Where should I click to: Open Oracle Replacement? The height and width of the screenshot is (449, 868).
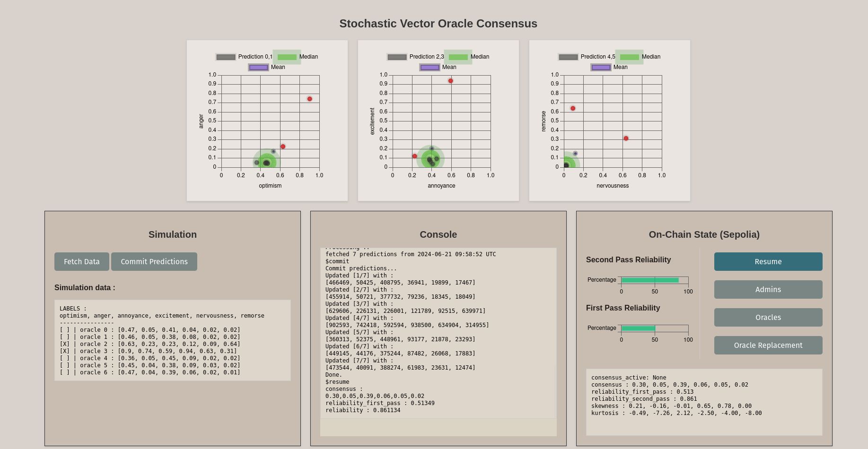pos(768,345)
